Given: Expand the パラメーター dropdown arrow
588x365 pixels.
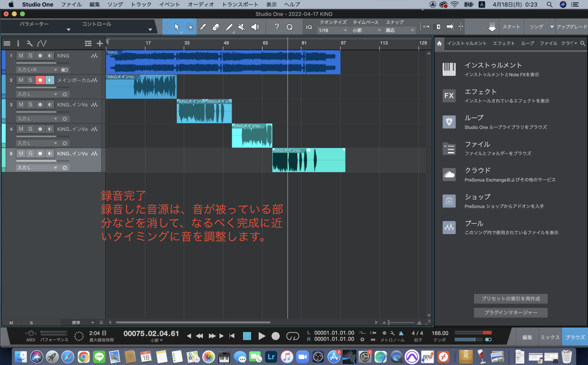Looking at the screenshot, I should pos(69,30).
